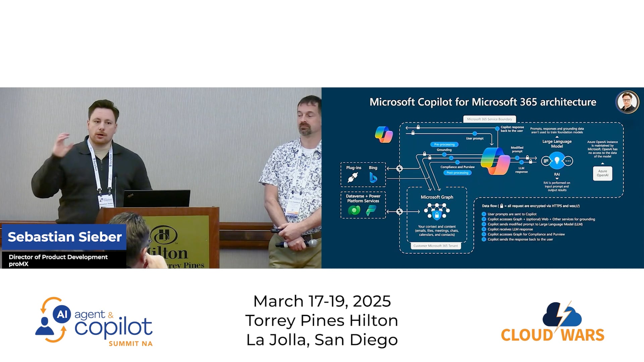Click legend item about optional Web grounding
This screenshot has width=644, height=362.
point(541,219)
